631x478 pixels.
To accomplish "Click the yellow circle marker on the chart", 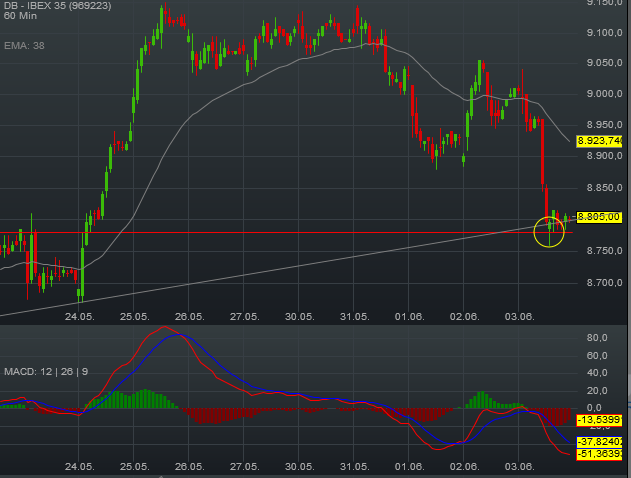I will [550, 231].
